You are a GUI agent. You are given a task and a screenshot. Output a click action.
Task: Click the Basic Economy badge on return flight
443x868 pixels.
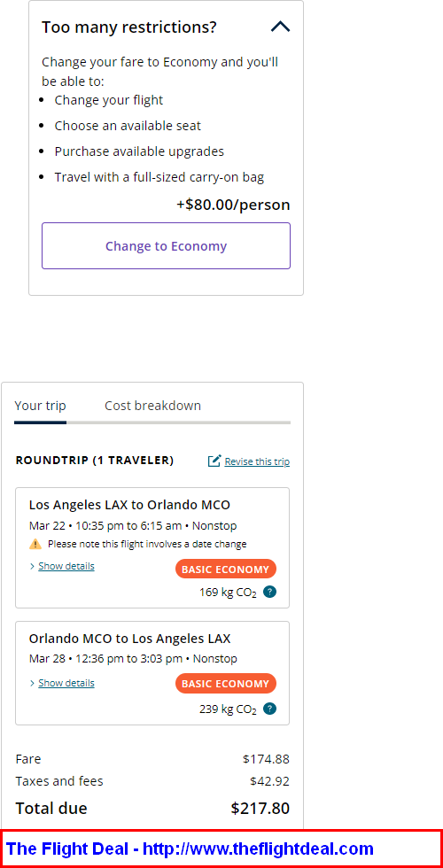click(x=225, y=684)
